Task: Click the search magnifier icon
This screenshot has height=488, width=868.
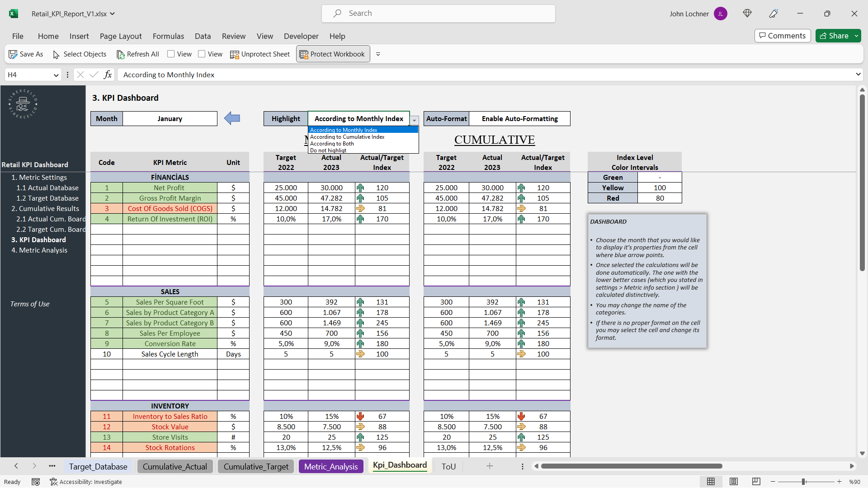Action: coord(337,14)
